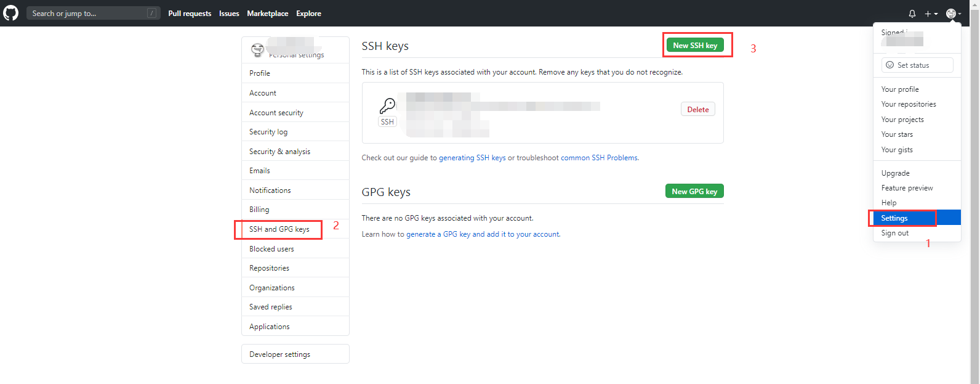
Task: Choose Sign out from user menu
Action: pos(894,233)
